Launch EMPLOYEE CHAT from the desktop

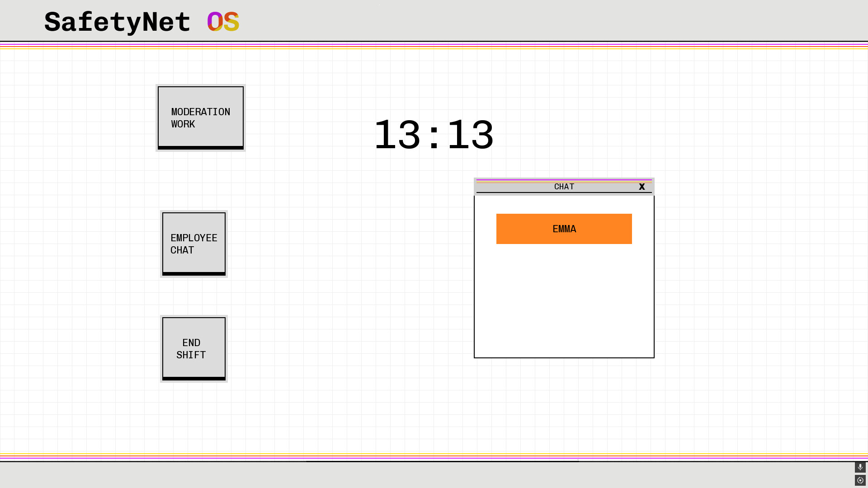(x=193, y=244)
